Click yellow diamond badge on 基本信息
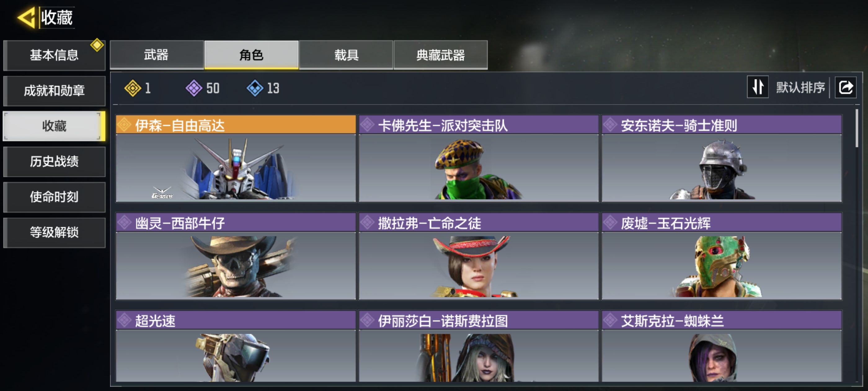 coord(97,45)
